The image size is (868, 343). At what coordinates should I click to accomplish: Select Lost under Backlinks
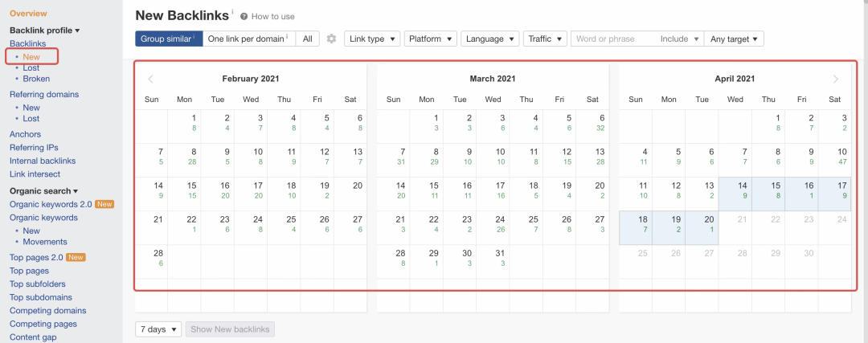click(x=31, y=68)
